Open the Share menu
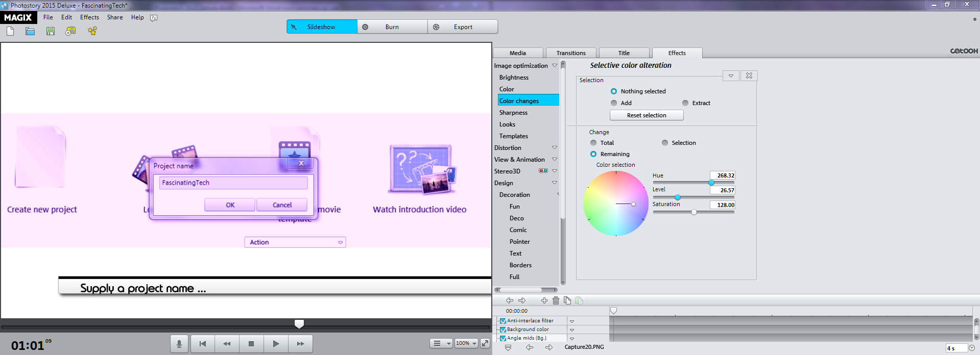The image size is (980, 355). (115, 17)
